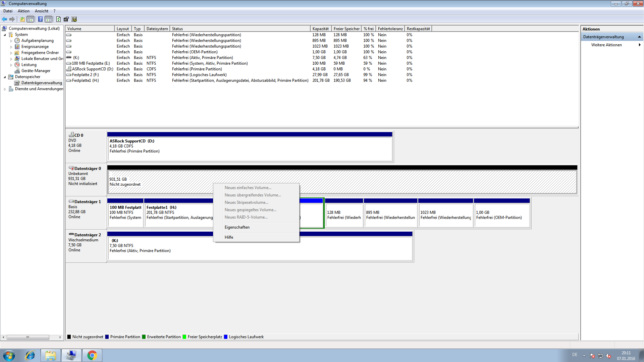Click the blue help question mark icon
644x362 pixels.
40,19
